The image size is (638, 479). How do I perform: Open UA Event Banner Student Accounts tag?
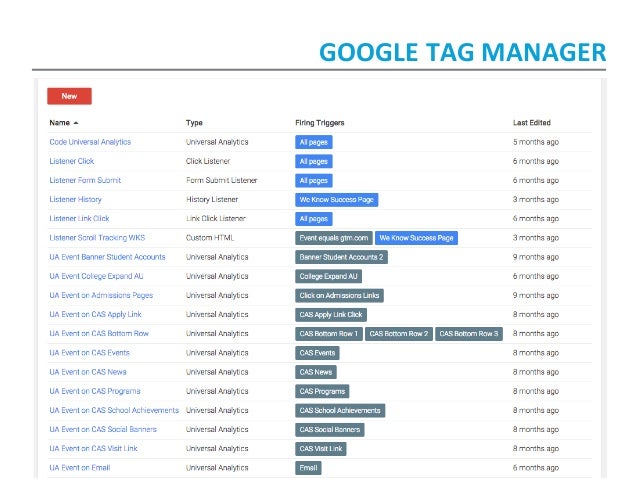tap(107, 257)
